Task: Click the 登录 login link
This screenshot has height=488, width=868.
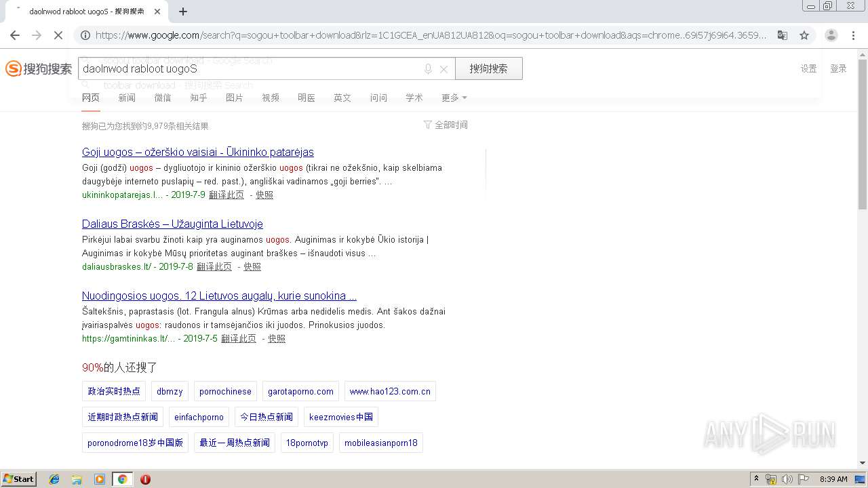Action: [x=838, y=68]
